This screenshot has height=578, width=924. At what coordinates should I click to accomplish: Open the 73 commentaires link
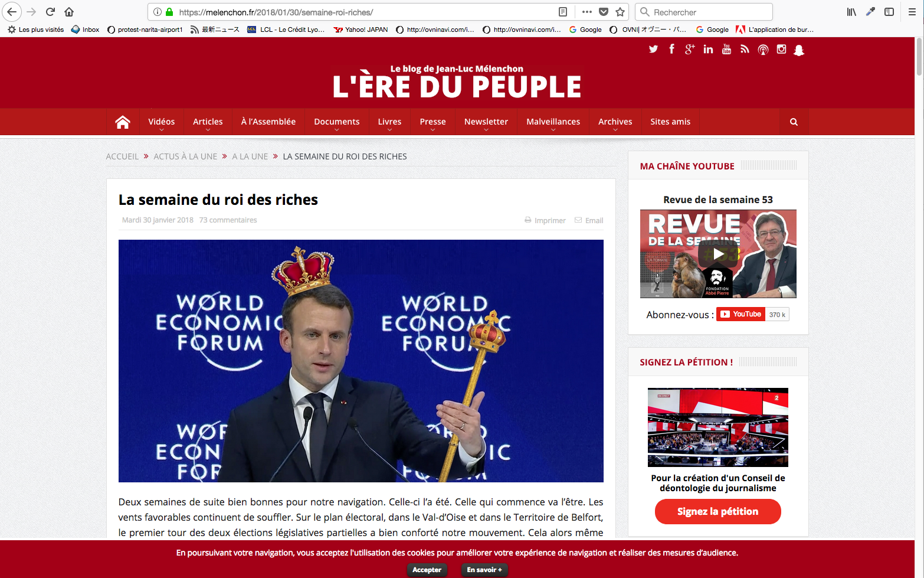228,220
